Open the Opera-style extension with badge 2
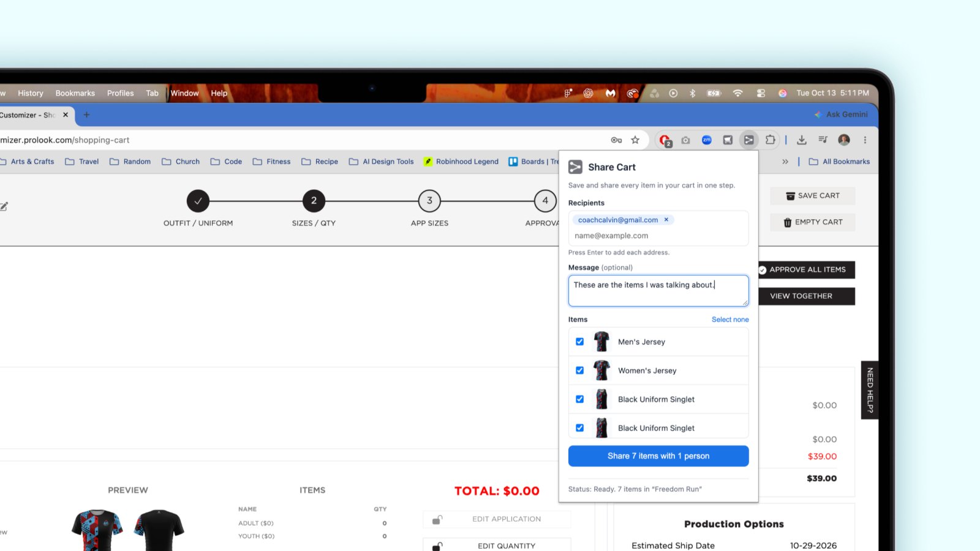The height and width of the screenshot is (551, 980). [x=665, y=141]
